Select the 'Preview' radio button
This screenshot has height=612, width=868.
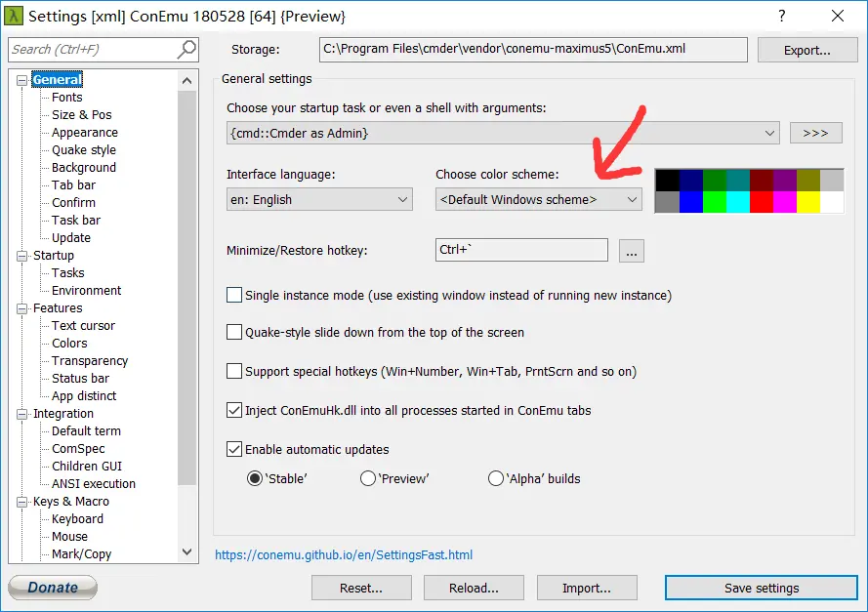(x=367, y=478)
